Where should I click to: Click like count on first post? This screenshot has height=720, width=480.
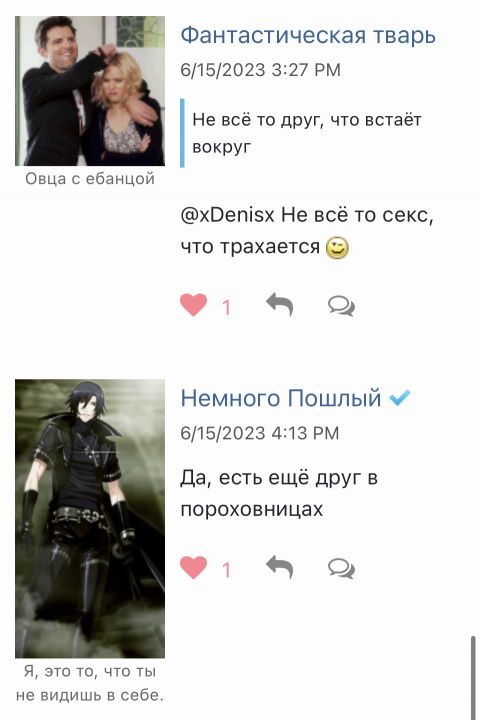[226, 307]
